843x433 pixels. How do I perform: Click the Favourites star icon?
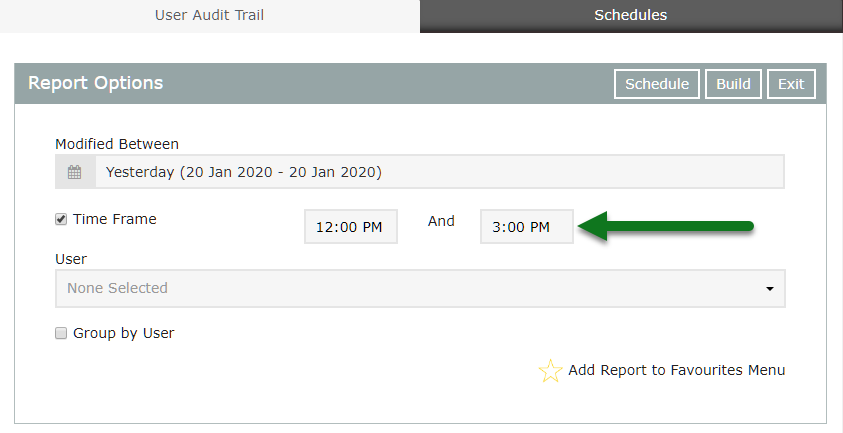click(550, 371)
